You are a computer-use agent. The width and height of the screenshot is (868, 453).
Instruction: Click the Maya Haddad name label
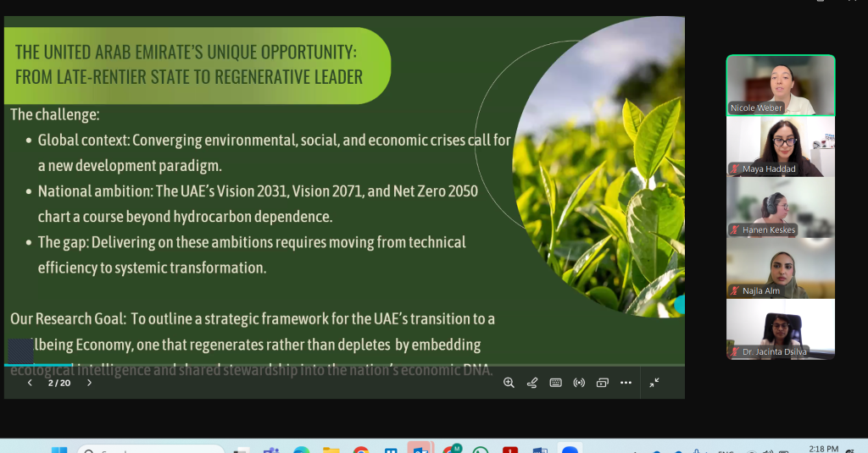coord(769,168)
